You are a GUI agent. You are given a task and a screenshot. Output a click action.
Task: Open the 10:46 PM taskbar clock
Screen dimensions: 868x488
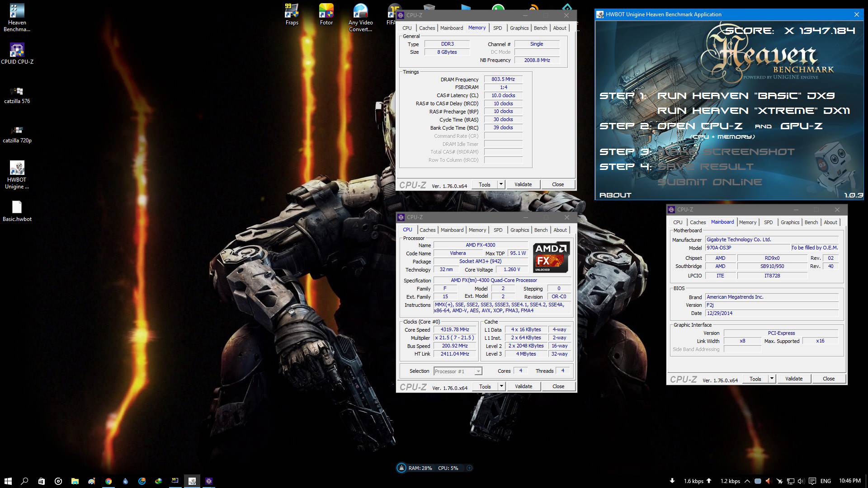point(849,481)
